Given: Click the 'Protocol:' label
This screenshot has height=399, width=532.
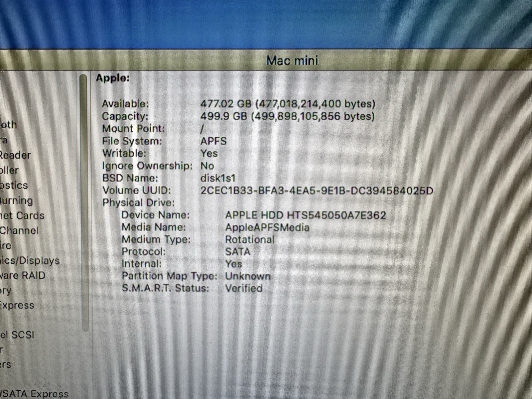Looking at the screenshot, I should point(143,252).
